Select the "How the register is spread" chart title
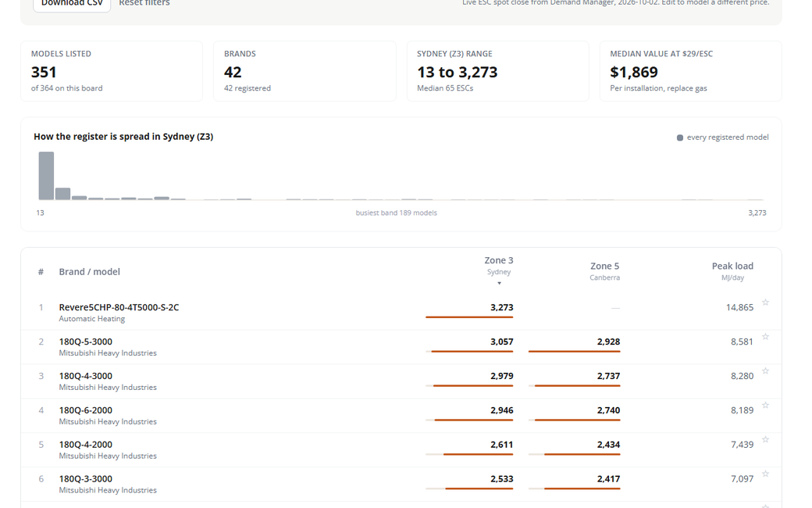The height and width of the screenshot is (508, 812). coord(123,136)
